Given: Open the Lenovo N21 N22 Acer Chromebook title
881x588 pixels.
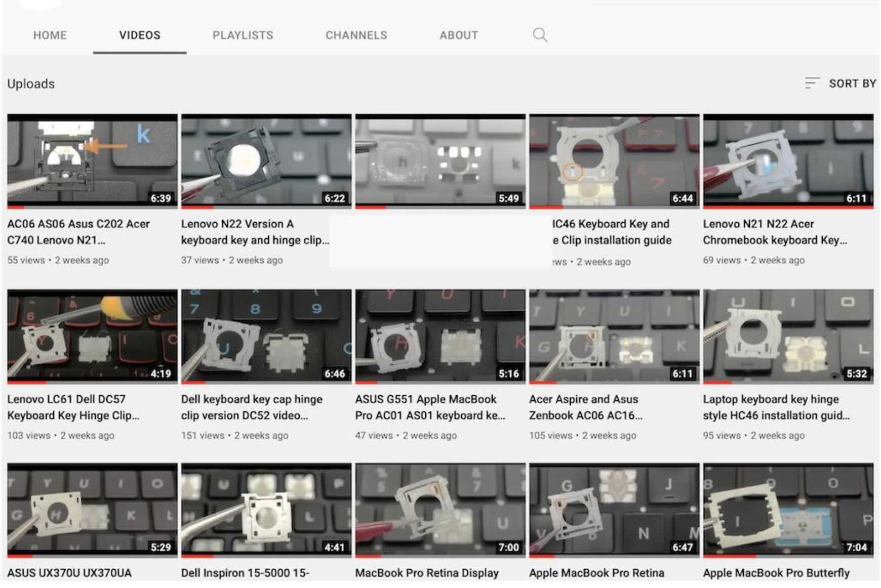Looking at the screenshot, I should click(x=774, y=232).
